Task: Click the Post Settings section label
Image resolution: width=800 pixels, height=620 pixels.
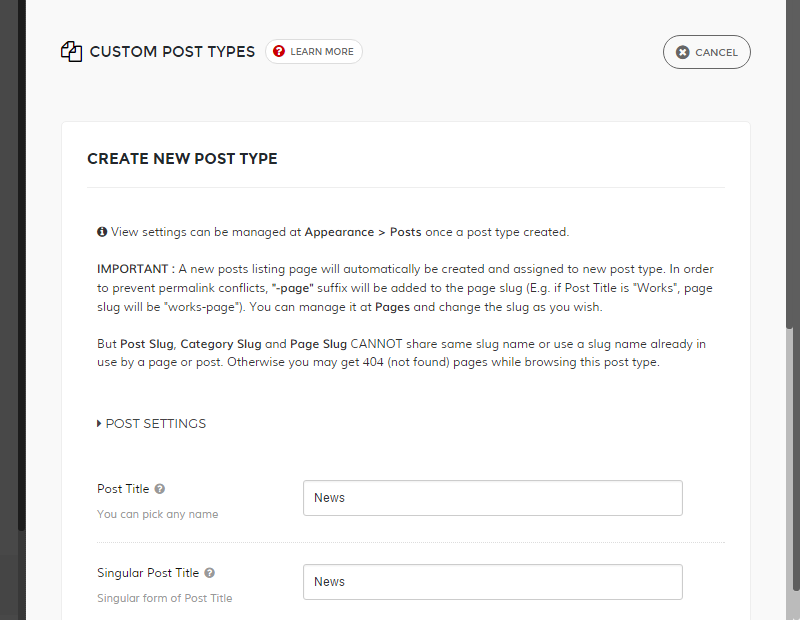Action: point(156,424)
